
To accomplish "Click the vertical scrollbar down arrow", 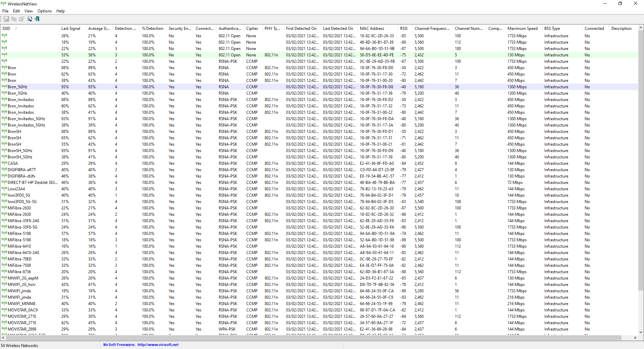I will [x=641, y=332].
